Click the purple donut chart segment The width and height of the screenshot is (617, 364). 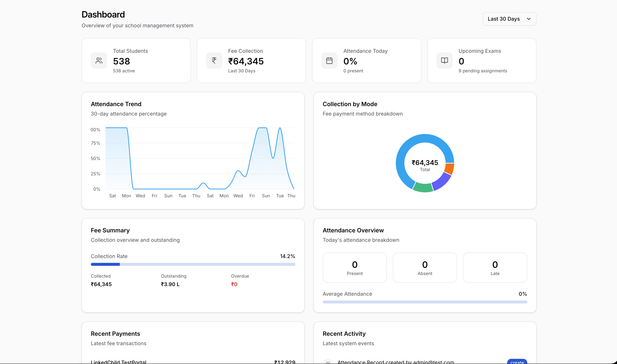[442, 182]
